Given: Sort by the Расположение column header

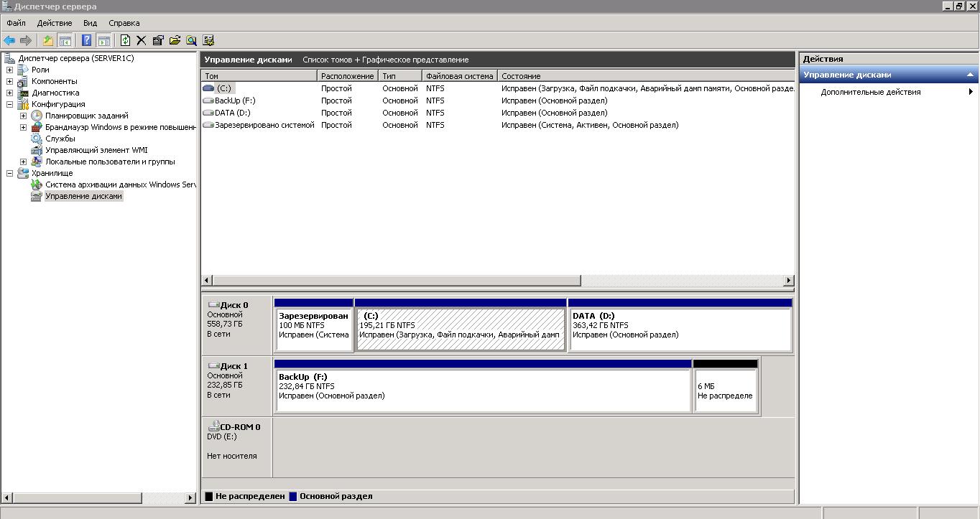Looking at the screenshot, I should (x=348, y=75).
